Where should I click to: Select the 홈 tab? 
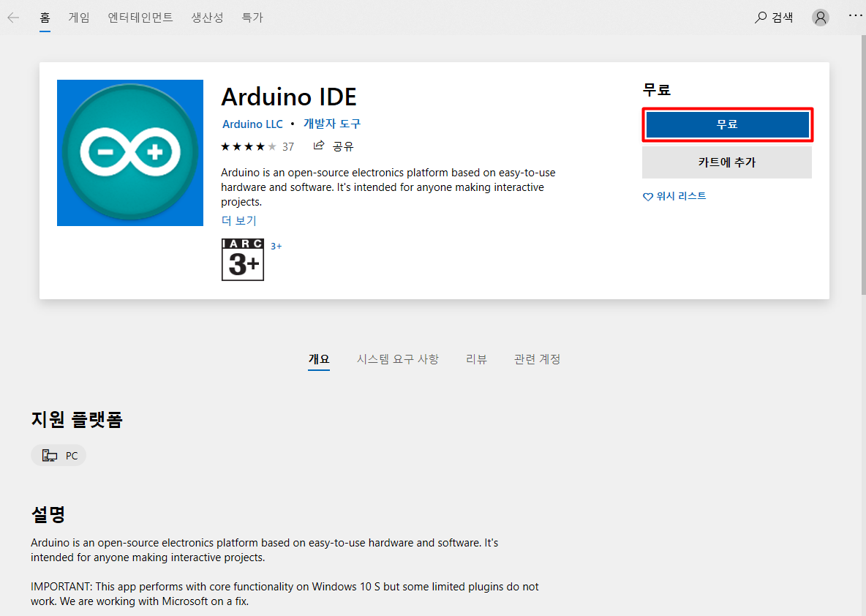pyautogui.click(x=45, y=18)
